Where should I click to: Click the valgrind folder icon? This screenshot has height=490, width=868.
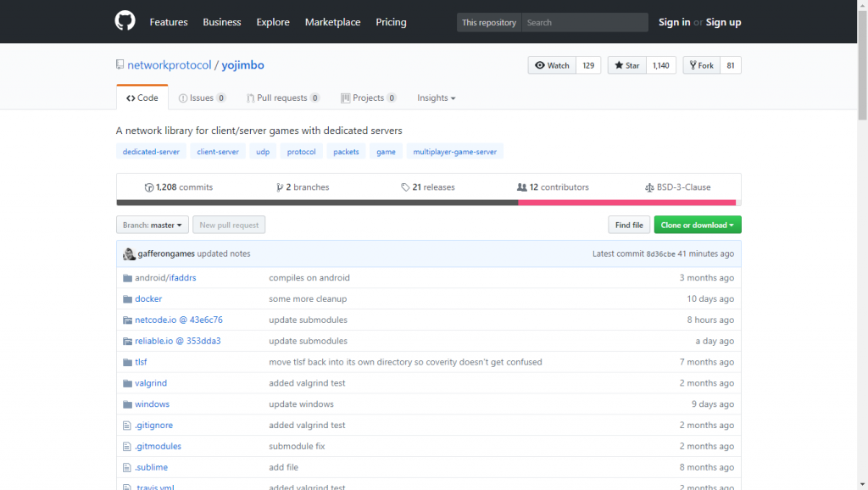coord(127,383)
